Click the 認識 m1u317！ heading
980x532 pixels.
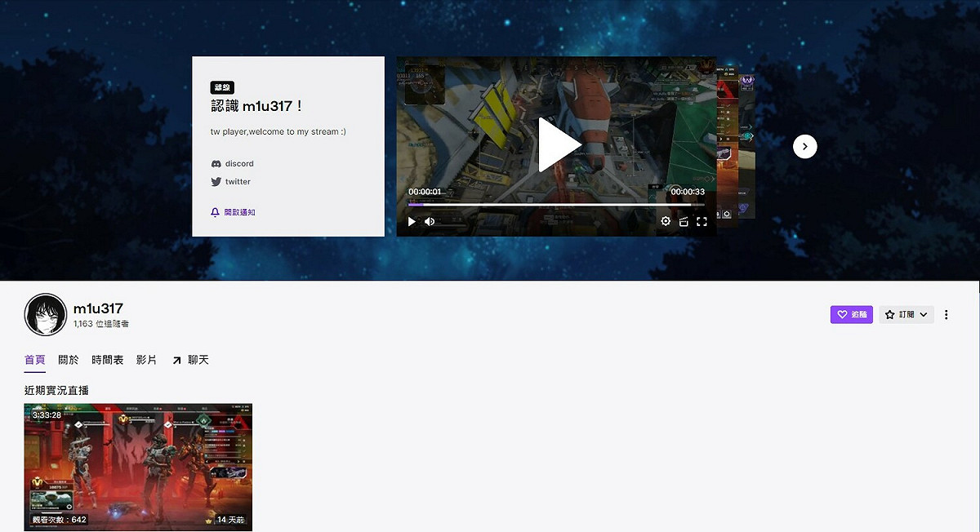tap(257, 106)
